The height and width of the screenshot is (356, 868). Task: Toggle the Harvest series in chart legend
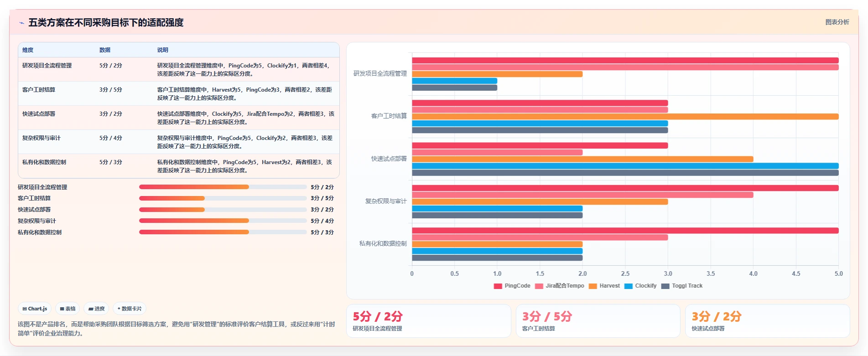click(x=604, y=286)
